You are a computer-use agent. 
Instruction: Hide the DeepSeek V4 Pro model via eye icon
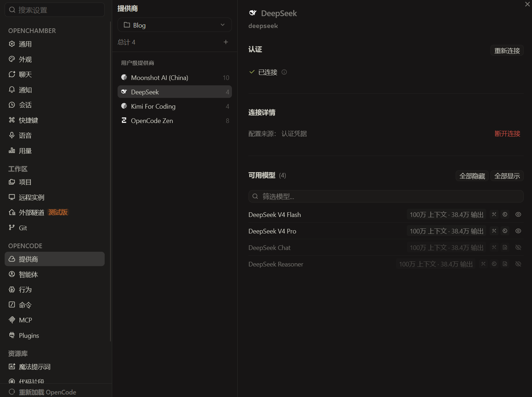518,231
